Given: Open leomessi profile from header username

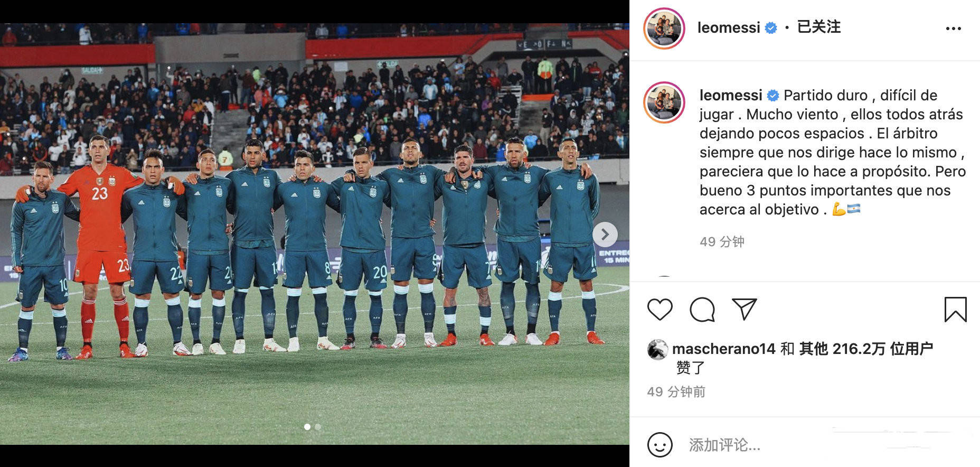Looking at the screenshot, I should pyautogui.click(x=729, y=27).
